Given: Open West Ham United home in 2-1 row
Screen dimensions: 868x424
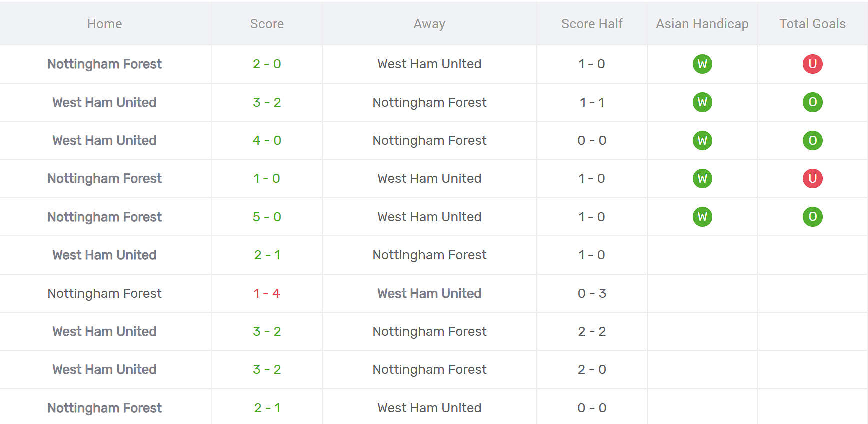Looking at the screenshot, I should click(x=104, y=255).
